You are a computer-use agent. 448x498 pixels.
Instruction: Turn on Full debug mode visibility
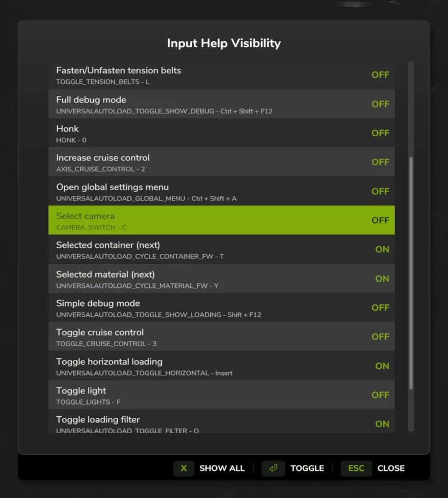221,104
